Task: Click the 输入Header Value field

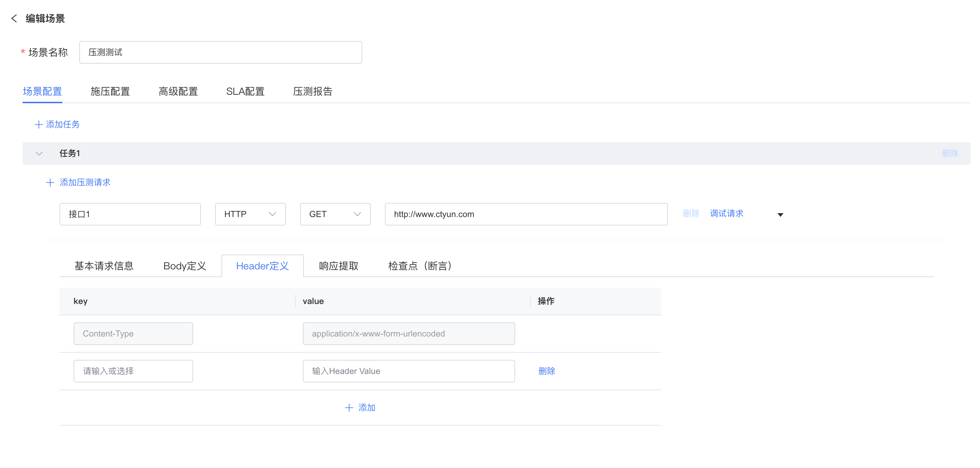Action: pyautogui.click(x=408, y=371)
